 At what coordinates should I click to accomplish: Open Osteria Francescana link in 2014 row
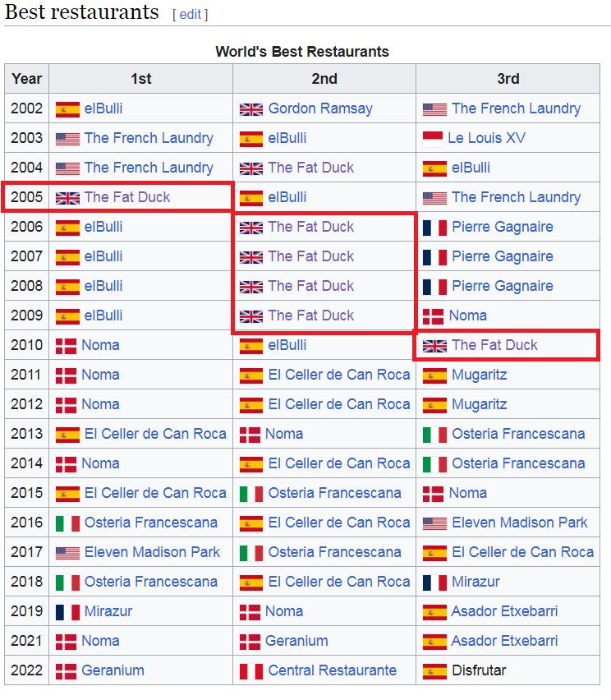518,463
